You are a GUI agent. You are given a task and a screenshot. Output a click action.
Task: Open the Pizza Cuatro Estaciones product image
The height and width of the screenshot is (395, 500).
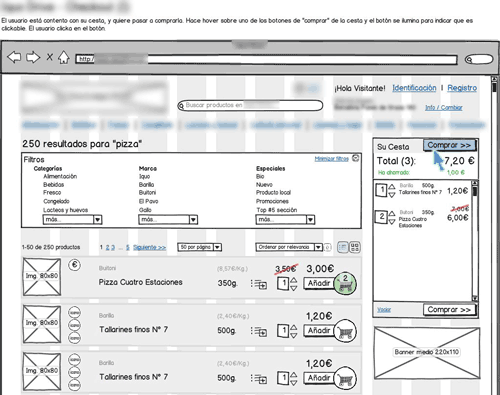42,277
